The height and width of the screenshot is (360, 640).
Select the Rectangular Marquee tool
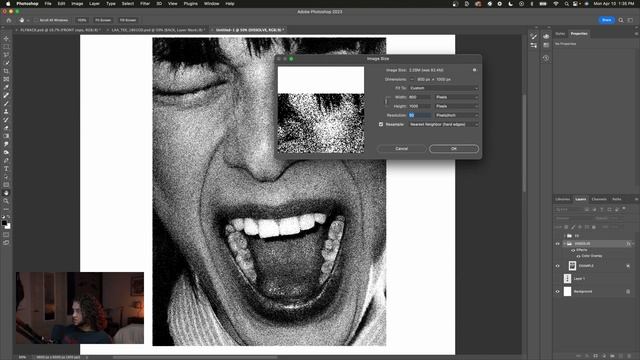[x=6, y=47]
